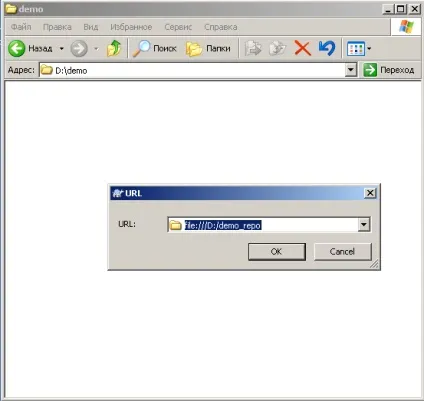Image resolution: width=424 pixels, height=401 pixels.
Task: Open the Правка menu
Action: (x=57, y=27)
